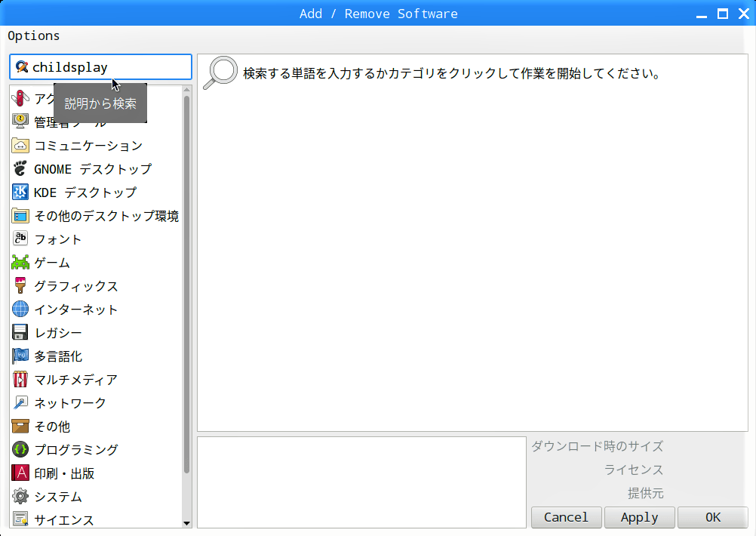Click the popcorn multimedia icon
This screenshot has height=536, width=756.
click(x=20, y=379)
